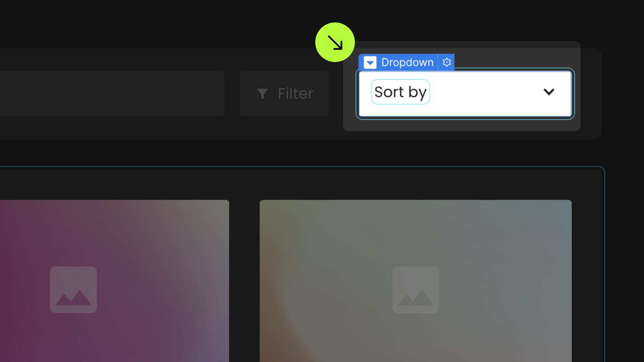Open the gray-green gradient image card
Screen dimensions: 644x362
pos(416,281)
